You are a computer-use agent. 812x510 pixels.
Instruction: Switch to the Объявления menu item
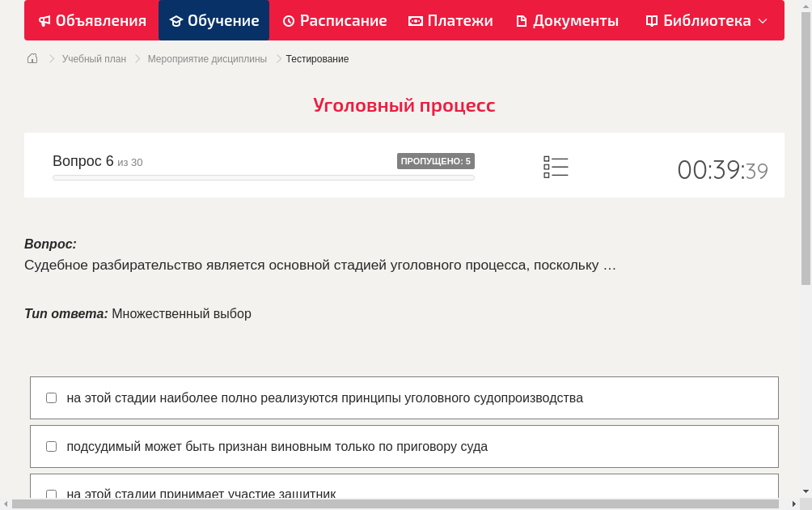click(x=91, y=20)
